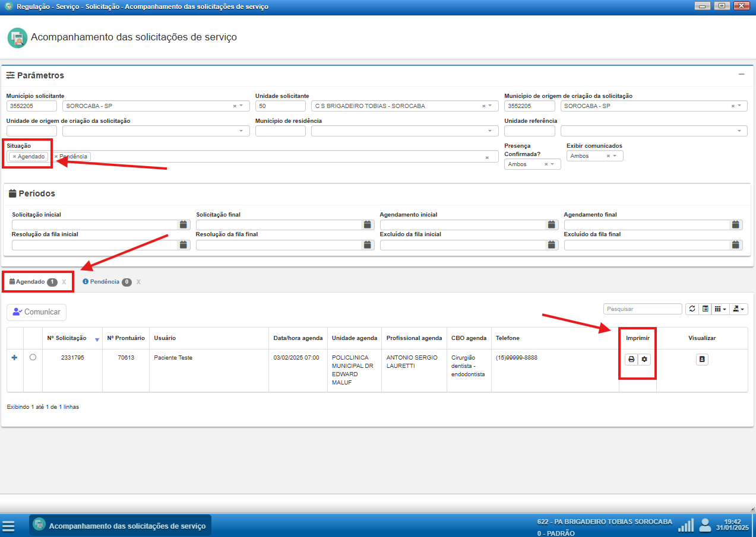
Task: Click the Visualizar details icon in row
Action: [x=702, y=359]
